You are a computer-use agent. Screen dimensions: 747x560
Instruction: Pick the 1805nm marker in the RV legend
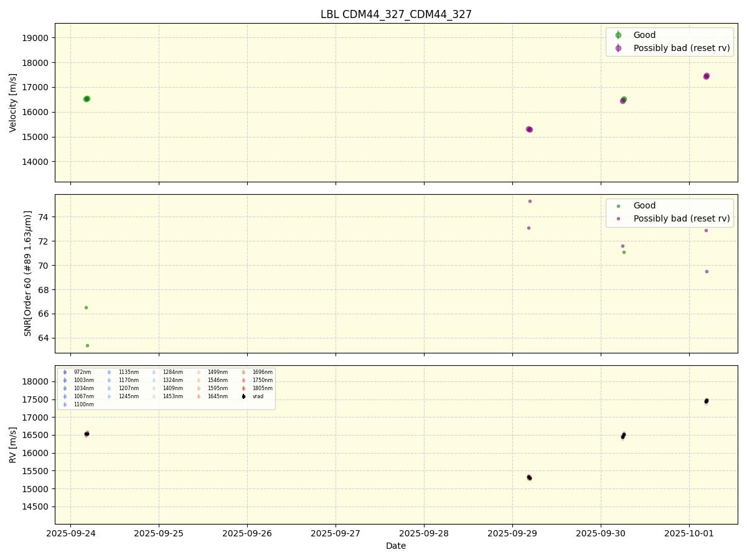243,388
